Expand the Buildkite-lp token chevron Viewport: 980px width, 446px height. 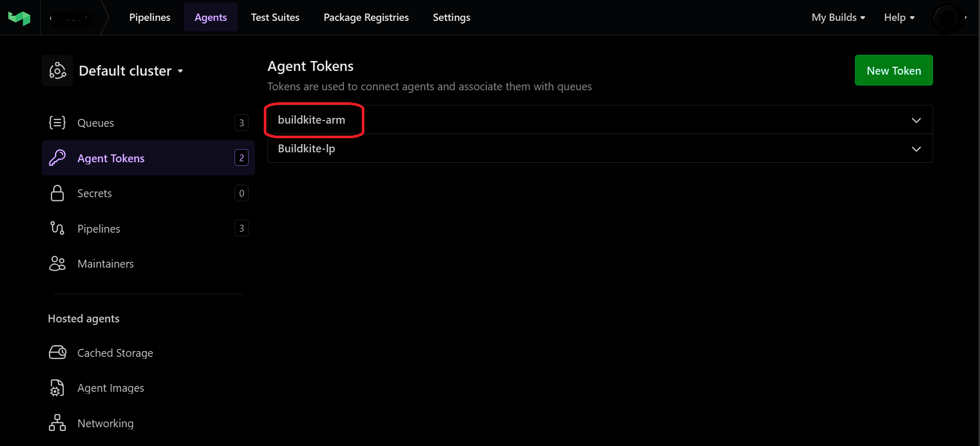[916, 149]
